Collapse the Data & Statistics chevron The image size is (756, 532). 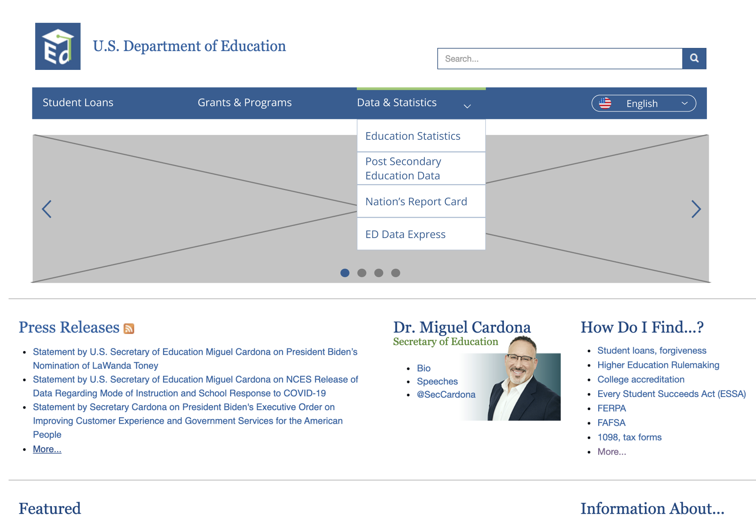point(467,106)
